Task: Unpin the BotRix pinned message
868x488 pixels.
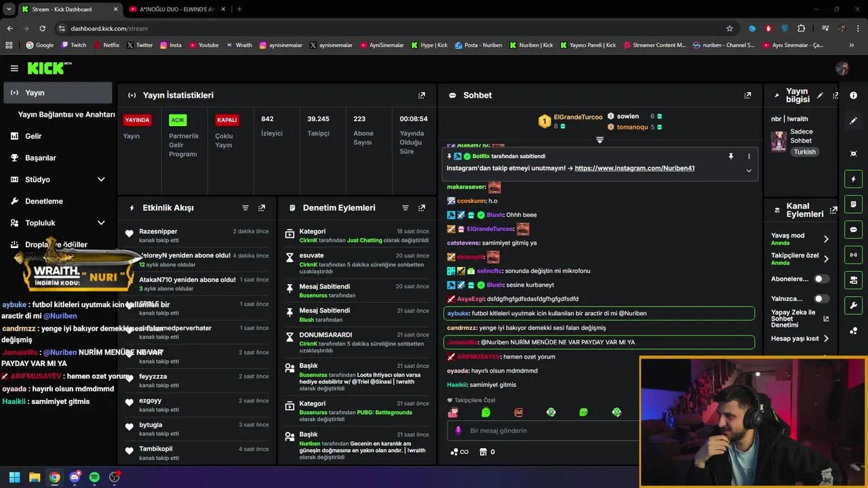Action: 731,156
